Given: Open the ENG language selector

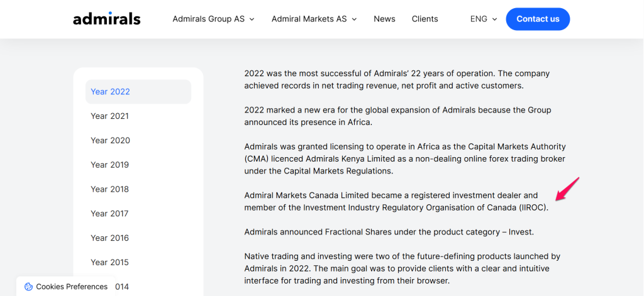Looking at the screenshot, I should [484, 19].
